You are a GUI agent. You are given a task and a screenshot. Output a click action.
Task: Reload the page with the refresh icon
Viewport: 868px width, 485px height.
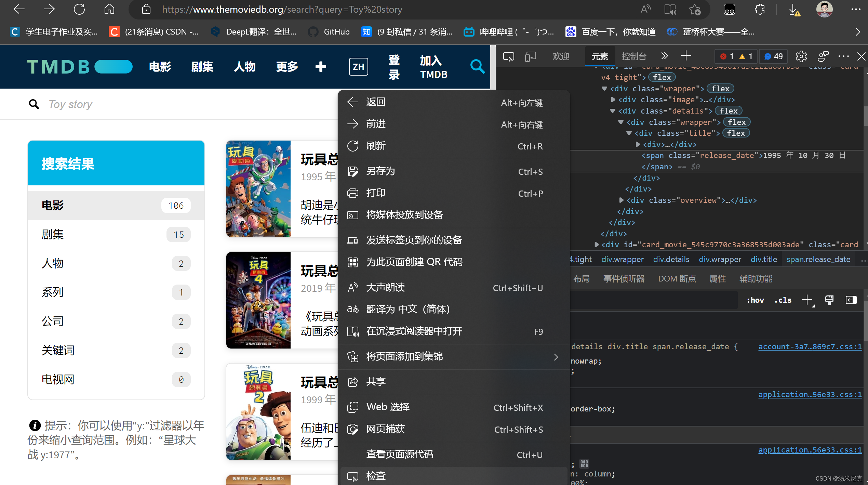[79, 9]
